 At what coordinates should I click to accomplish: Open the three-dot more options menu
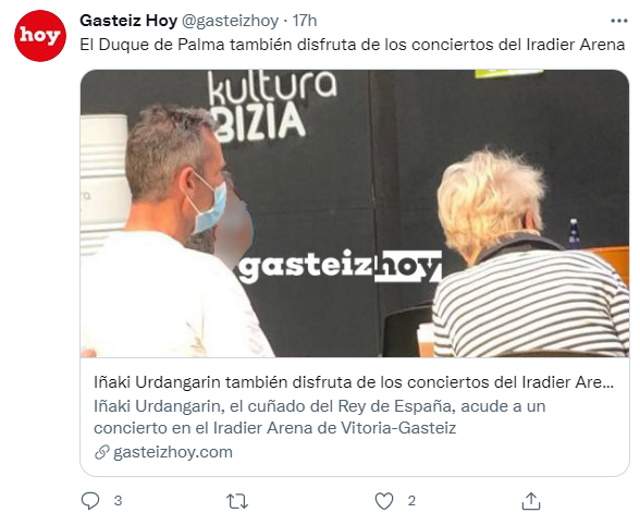[x=619, y=21]
